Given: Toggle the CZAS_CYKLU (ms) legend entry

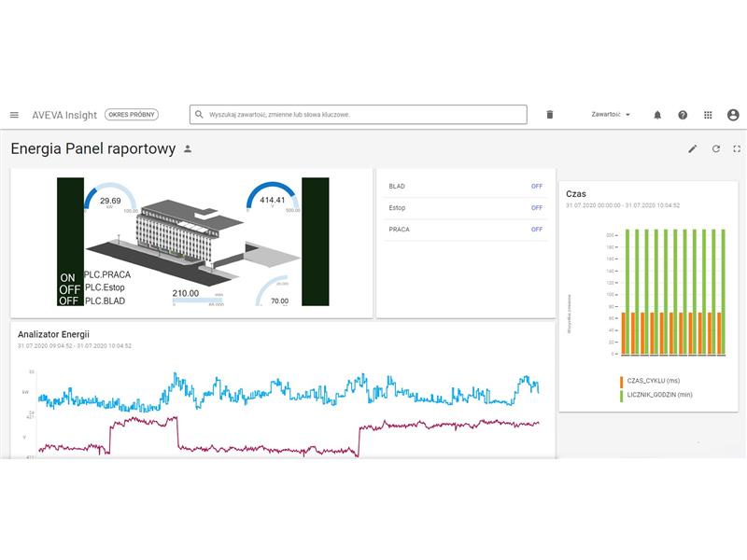Looking at the screenshot, I should tap(650, 381).
